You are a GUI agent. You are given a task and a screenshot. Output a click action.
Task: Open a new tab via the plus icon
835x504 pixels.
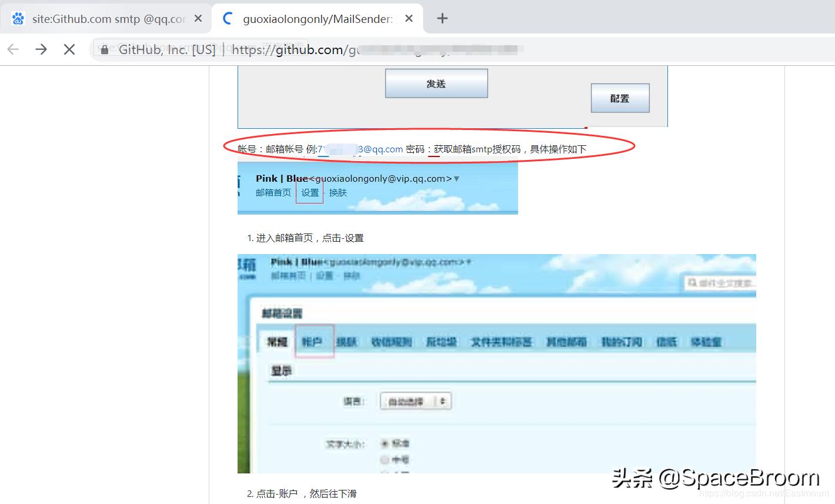tap(442, 19)
